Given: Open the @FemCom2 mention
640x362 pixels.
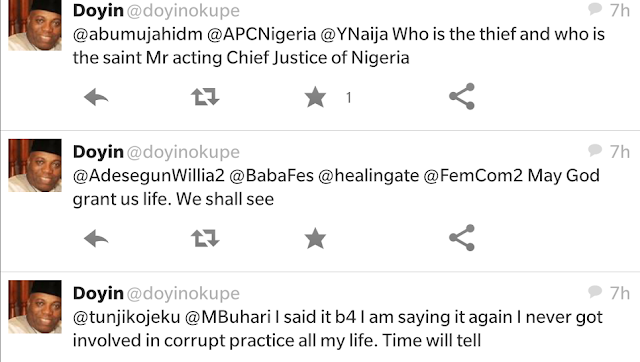Looking at the screenshot, I should point(473,175).
